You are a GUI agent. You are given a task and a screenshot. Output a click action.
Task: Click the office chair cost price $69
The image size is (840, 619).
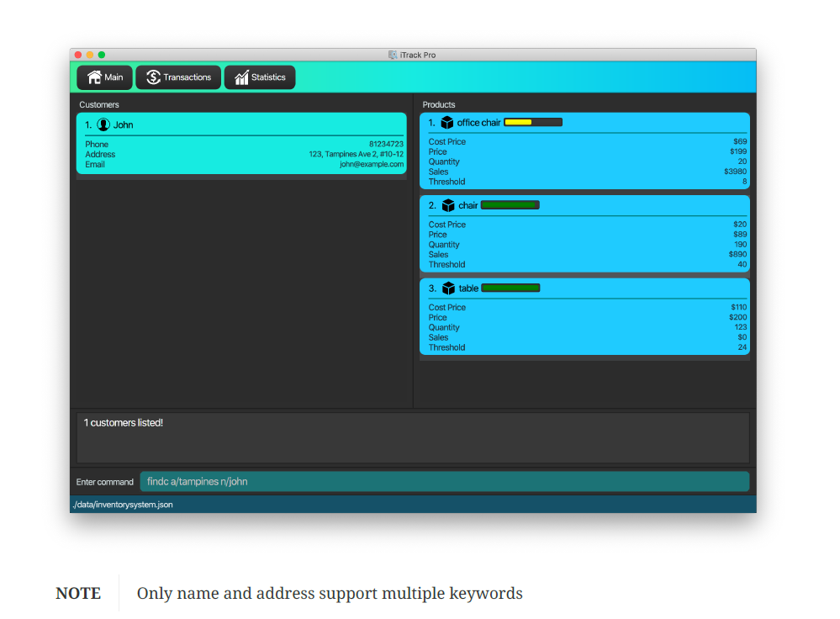[740, 141]
